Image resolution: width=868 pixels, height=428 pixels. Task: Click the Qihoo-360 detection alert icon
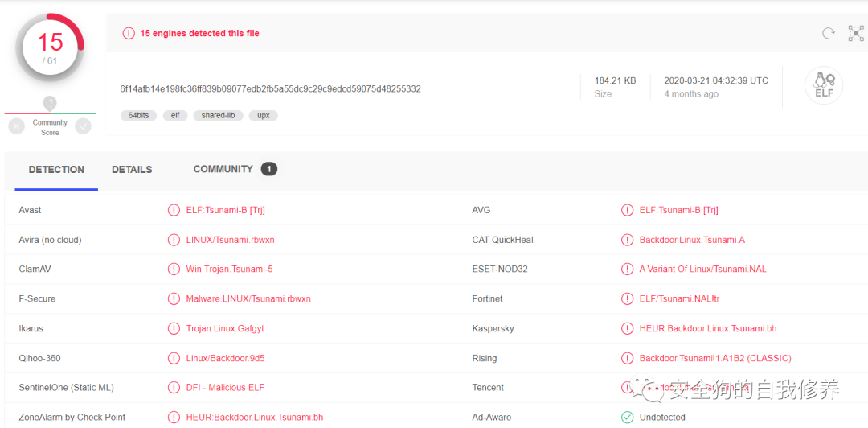(174, 358)
